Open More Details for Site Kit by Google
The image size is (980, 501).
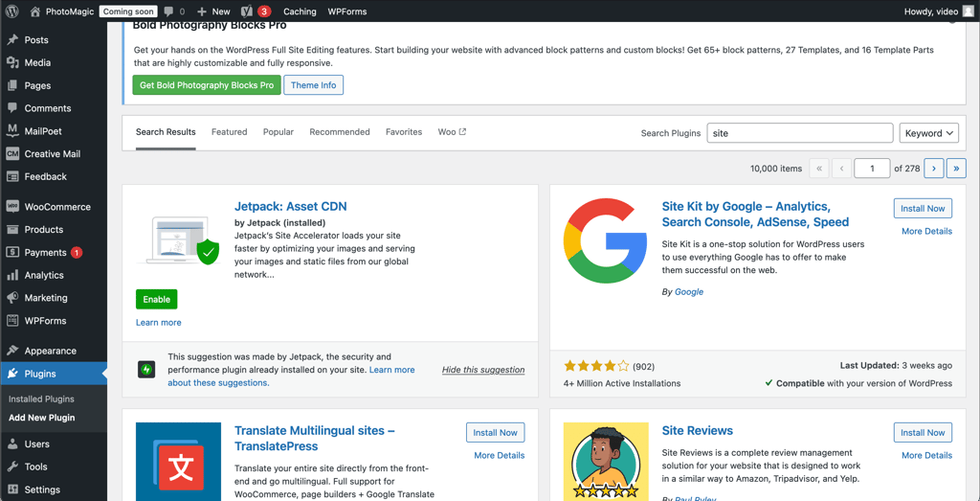pyautogui.click(x=926, y=231)
